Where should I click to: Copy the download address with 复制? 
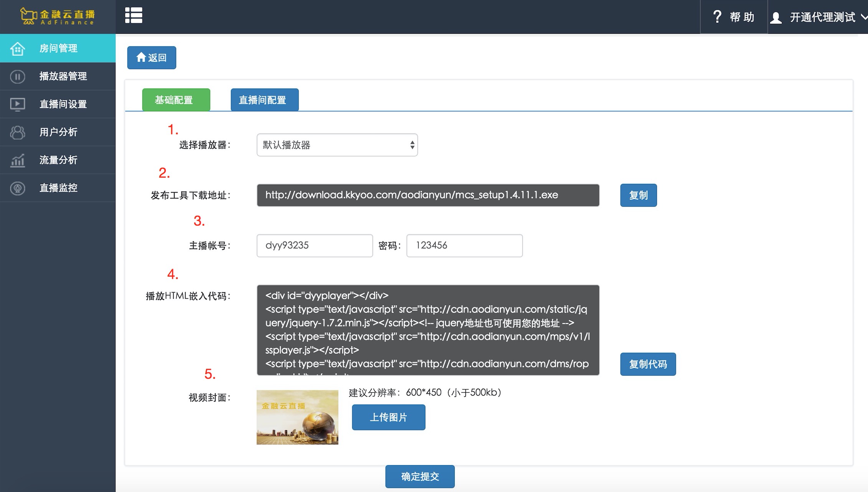[638, 195]
